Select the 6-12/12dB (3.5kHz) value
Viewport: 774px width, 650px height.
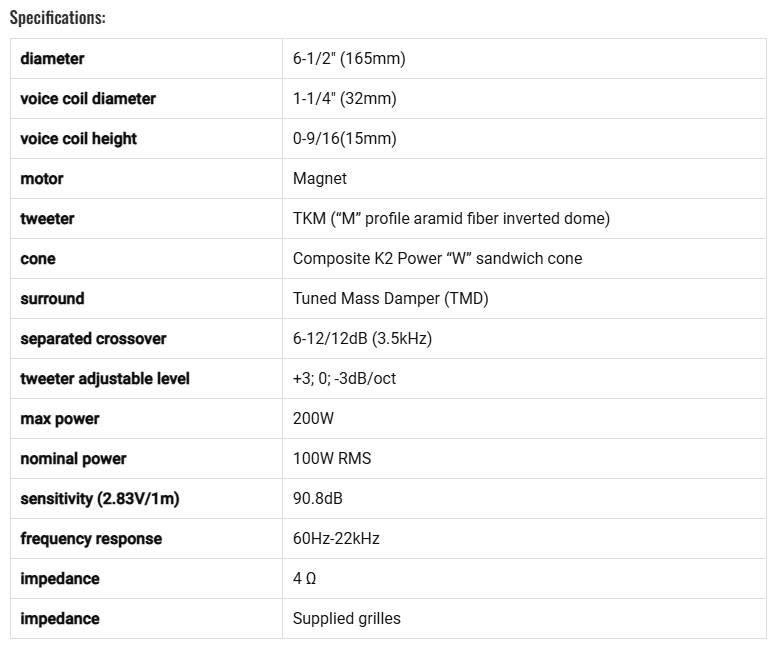pyautogui.click(x=362, y=339)
